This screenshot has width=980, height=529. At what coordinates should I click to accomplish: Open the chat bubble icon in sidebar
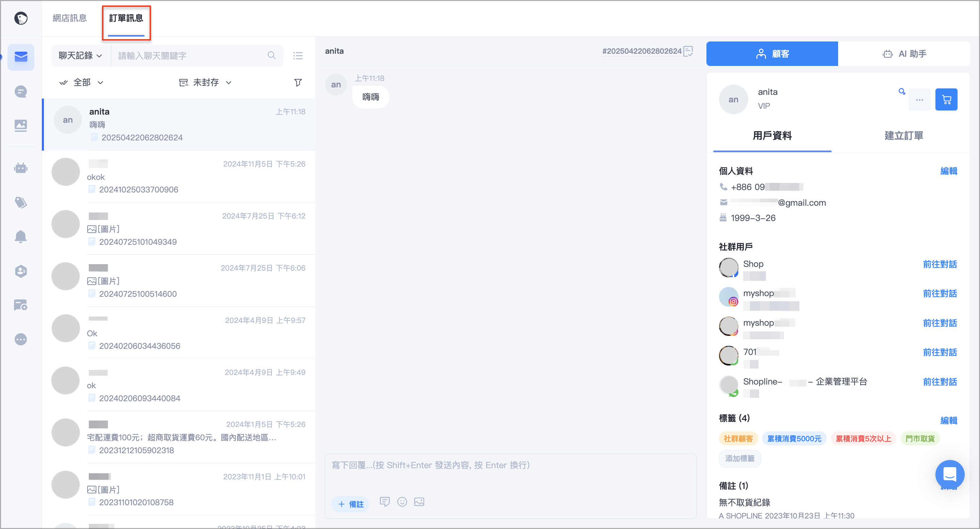(21, 91)
